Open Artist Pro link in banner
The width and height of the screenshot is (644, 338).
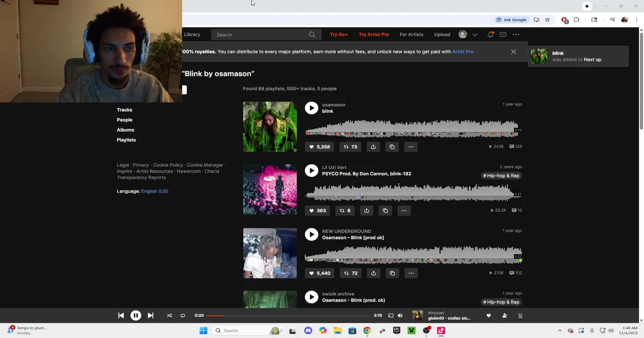pos(463,52)
